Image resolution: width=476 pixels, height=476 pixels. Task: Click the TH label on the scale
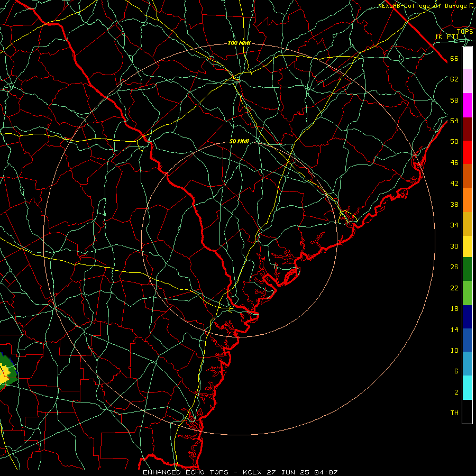(454, 413)
